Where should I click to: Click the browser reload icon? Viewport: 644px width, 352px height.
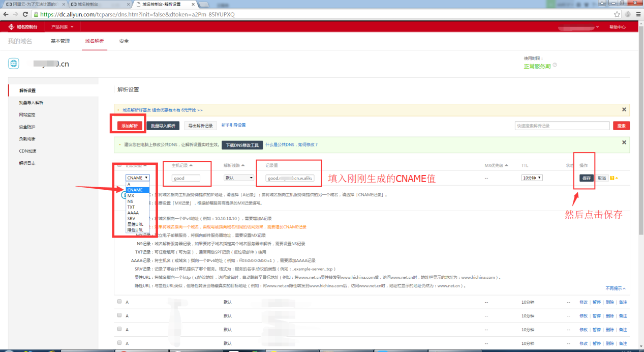(x=25, y=14)
